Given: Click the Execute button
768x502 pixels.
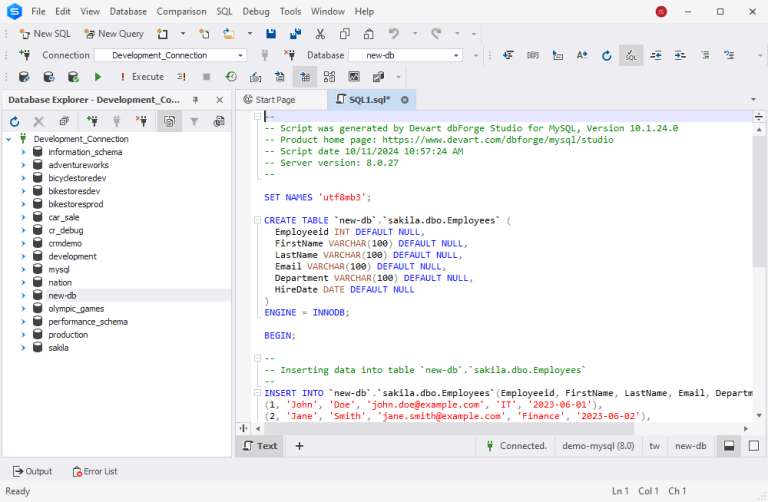Looking at the screenshot, I should [141, 77].
